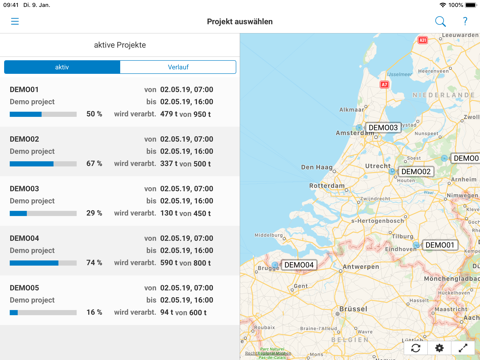Image resolution: width=480 pixels, height=360 pixels.
Task: Open project DEMO05 in the list
Action: coord(120,300)
